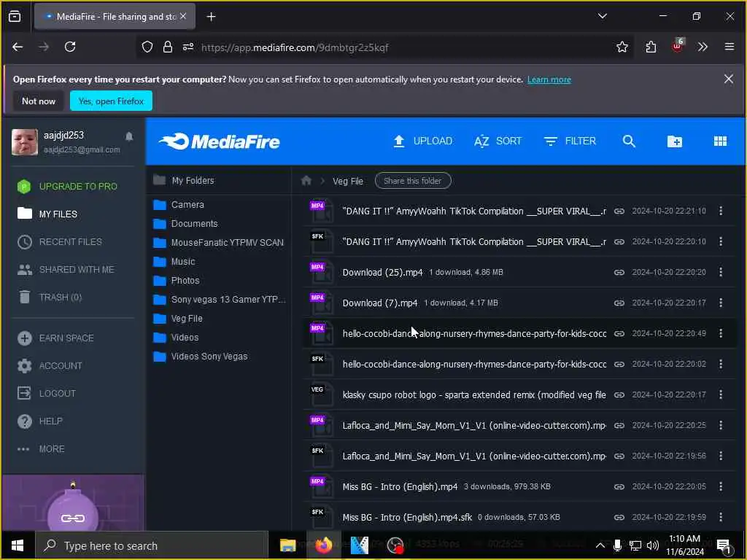This screenshot has height=560, width=747.
Task: Select the Music folder
Action: click(174, 262)
